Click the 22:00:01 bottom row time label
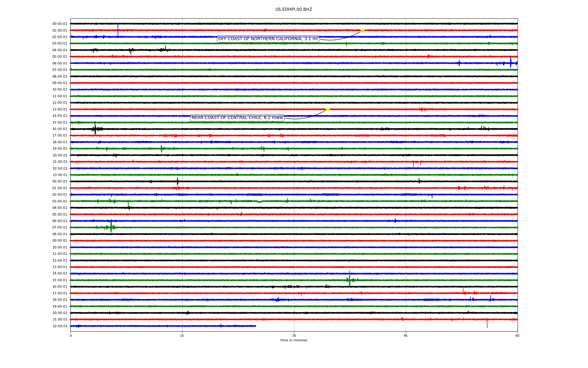The image size is (588, 368). click(x=60, y=326)
